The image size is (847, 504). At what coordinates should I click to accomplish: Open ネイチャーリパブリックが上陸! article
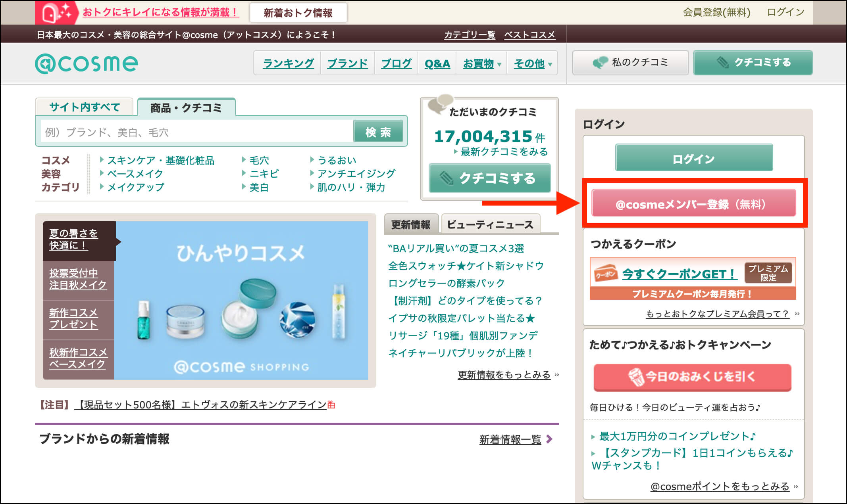[461, 353]
